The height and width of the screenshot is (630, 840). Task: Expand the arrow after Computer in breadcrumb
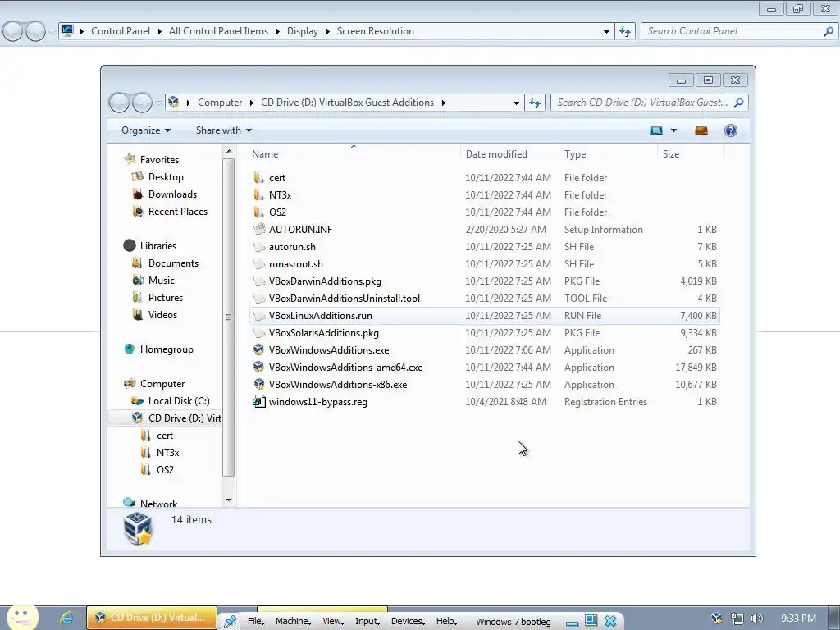point(251,103)
